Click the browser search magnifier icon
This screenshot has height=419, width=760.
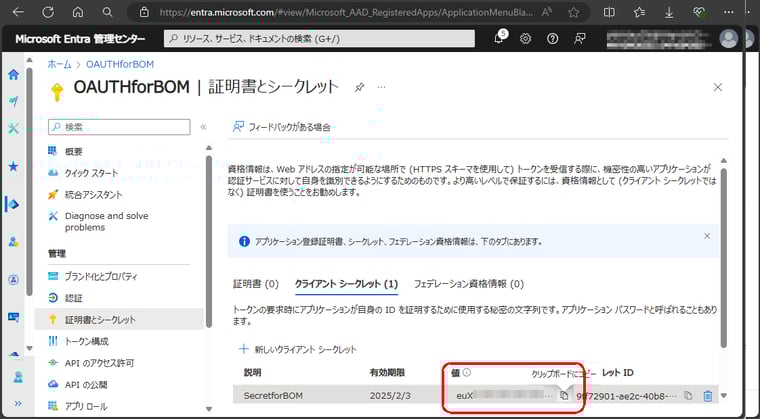108,12
